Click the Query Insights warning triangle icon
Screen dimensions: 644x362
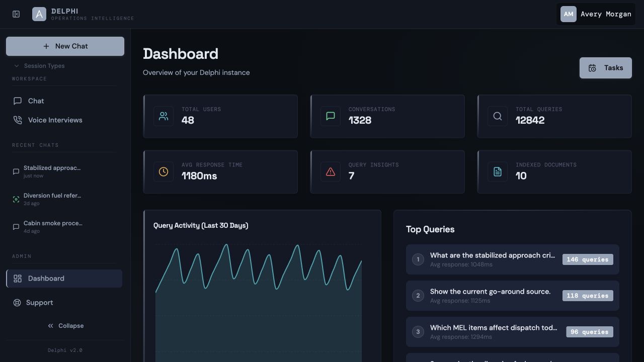(x=331, y=172)
